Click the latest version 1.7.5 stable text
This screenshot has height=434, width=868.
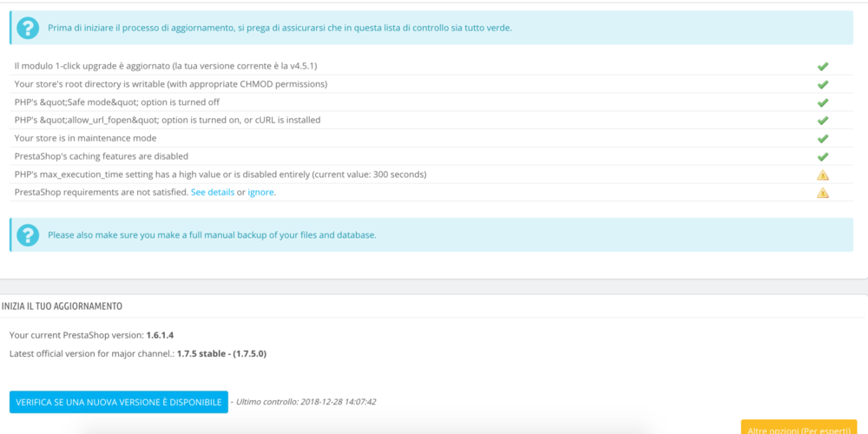point(221,353)
